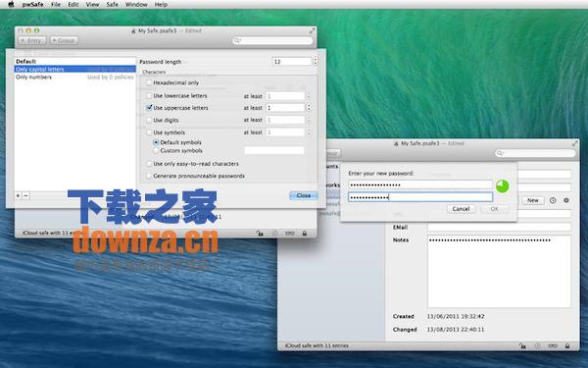The image size is (588, 368).
Task: Click the EMail field
Action: 500,228
